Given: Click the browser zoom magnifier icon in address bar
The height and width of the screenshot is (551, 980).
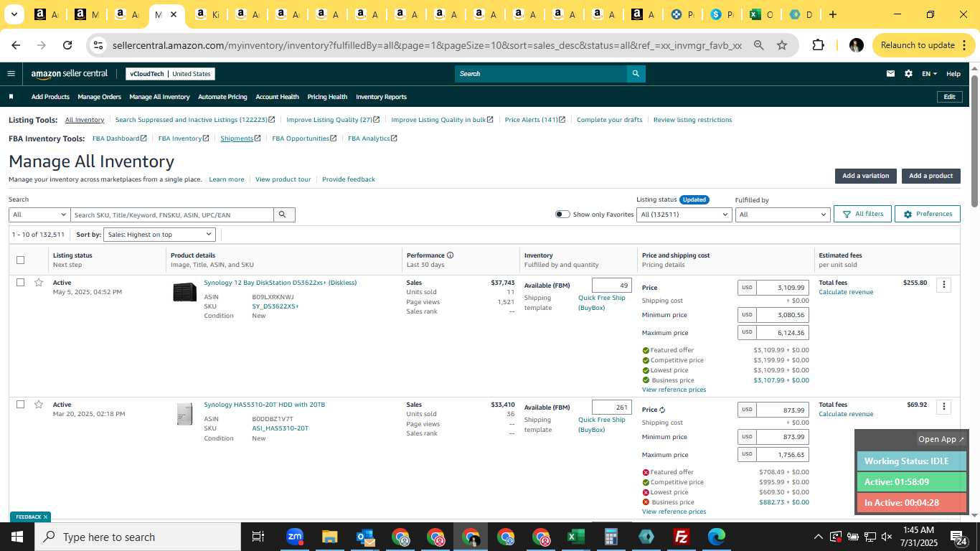Looking at the screenshot, I should 758,45.
